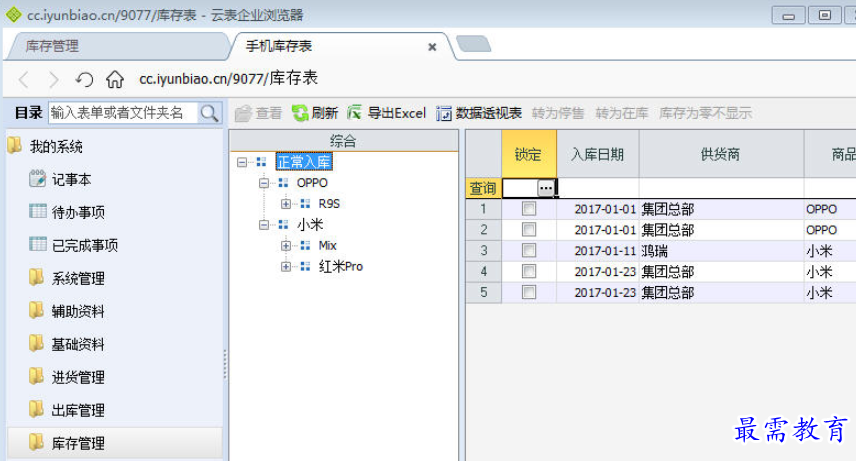Click the node icon beside OPPO in tree
The height and width of the screenshot is (461, 856).
point(283,182)
